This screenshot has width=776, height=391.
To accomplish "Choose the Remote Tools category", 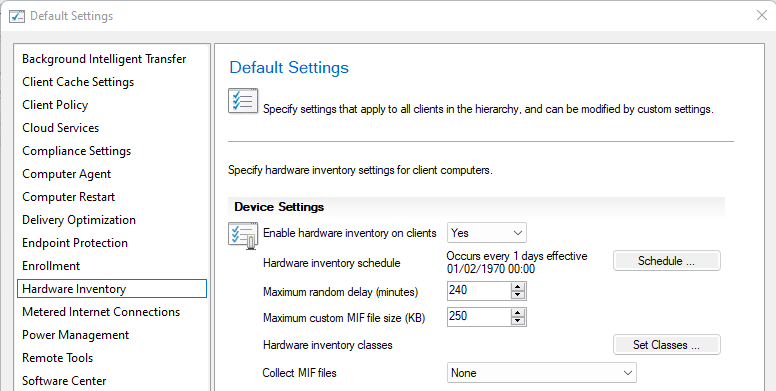I will click(x=57, y=358).
